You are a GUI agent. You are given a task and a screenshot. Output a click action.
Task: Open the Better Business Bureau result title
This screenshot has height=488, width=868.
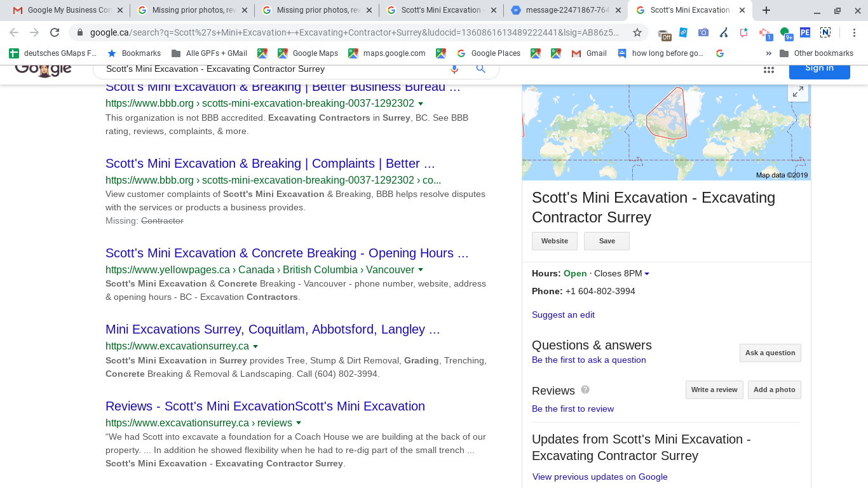283,87
